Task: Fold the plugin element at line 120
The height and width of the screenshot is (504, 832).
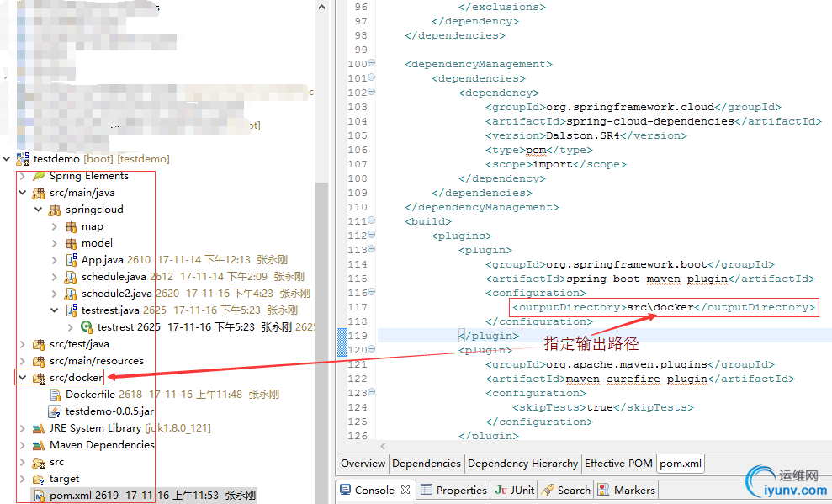Action: [x=372, y=349]
